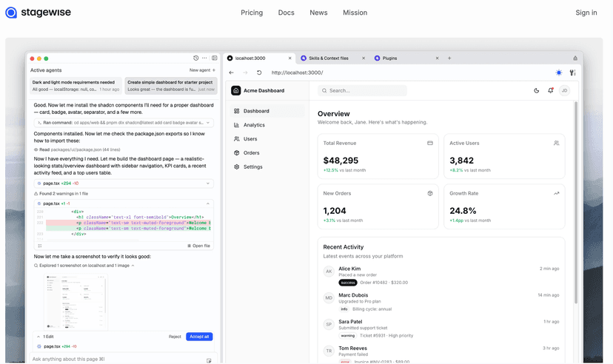
Task: Open the notification bell in the dashboard
Action: coord(550,90)
